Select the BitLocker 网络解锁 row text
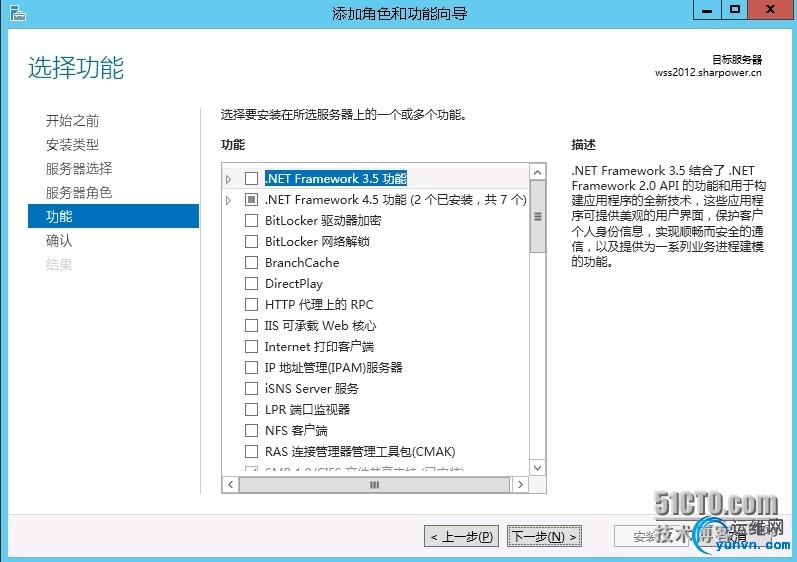The height and width of the screenshot is (562, 797). (317, 241)
